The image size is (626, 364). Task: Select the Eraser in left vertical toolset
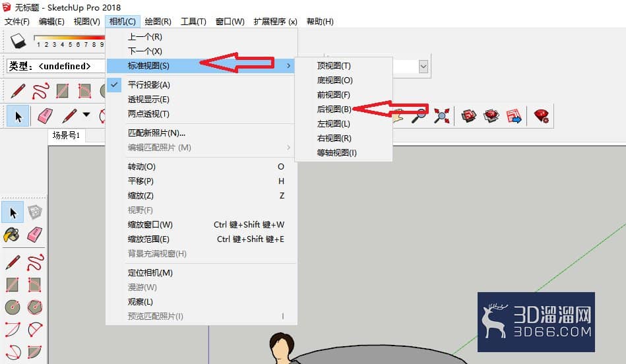point(35,235)
